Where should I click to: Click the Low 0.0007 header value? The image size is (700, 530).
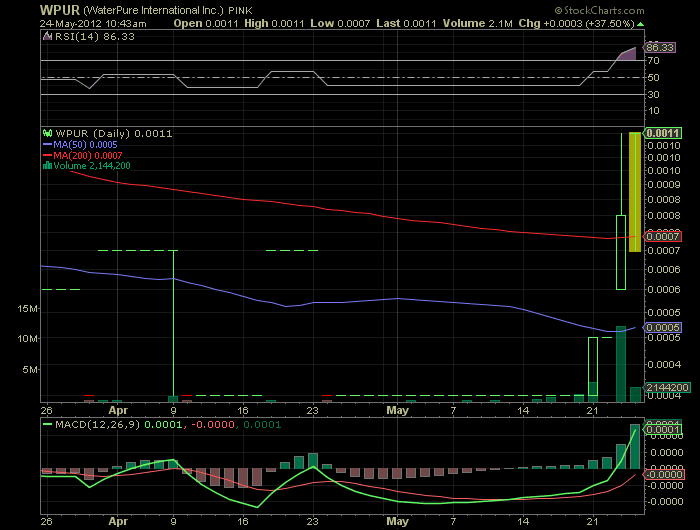point(340,24)
